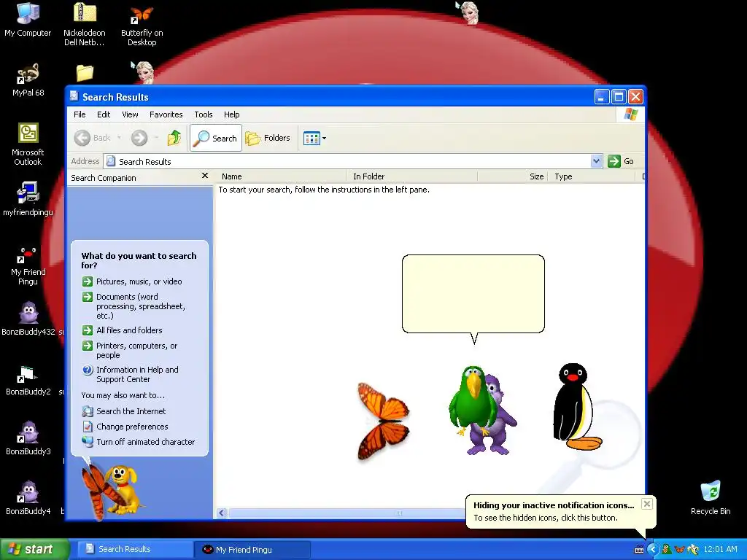Screen dimensions: 747x560
Task: Go up one folder level
Action: coord(174,138)
